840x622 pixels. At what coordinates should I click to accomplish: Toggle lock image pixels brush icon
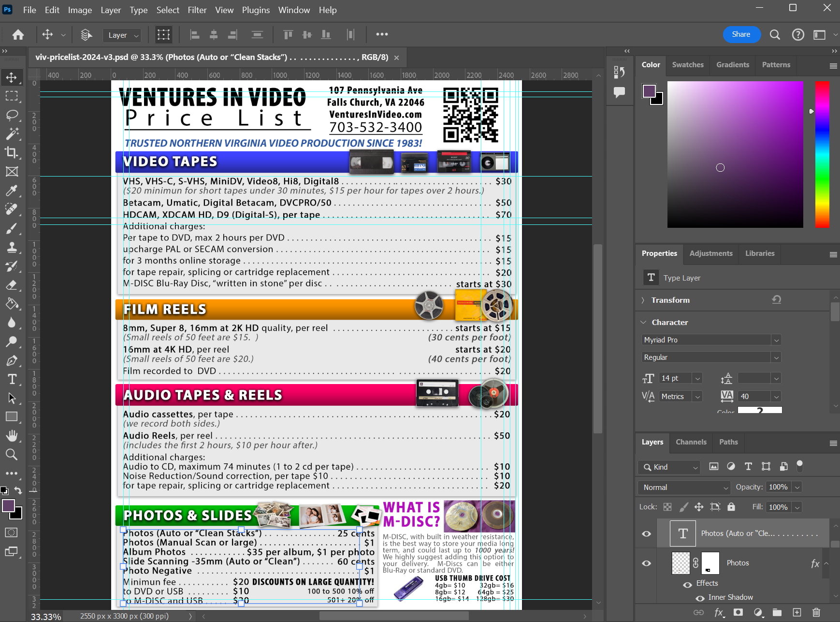click(x=683, y=507)
